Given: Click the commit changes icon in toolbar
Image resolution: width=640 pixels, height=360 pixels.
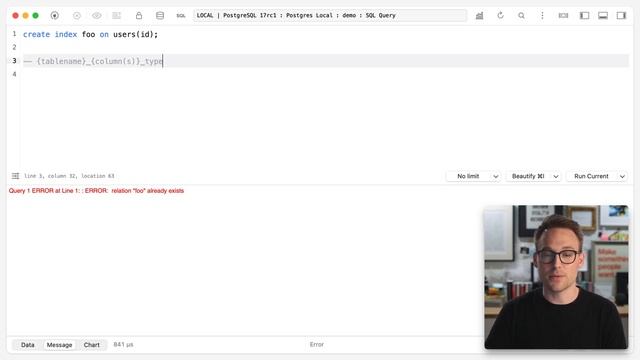Looking at the screenshot, I should click(x=117, y=16).
